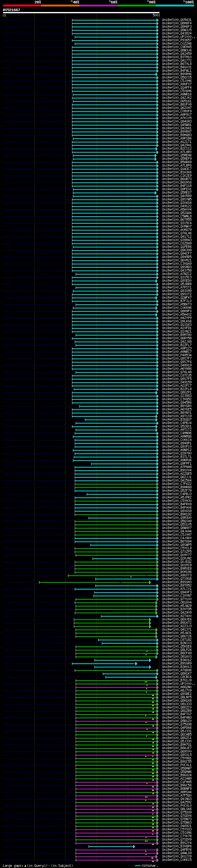The width and height of the screenshot is (197, 868).
Task: Click hit label UniRef100_Q40589
Action: tap(176, 196)
